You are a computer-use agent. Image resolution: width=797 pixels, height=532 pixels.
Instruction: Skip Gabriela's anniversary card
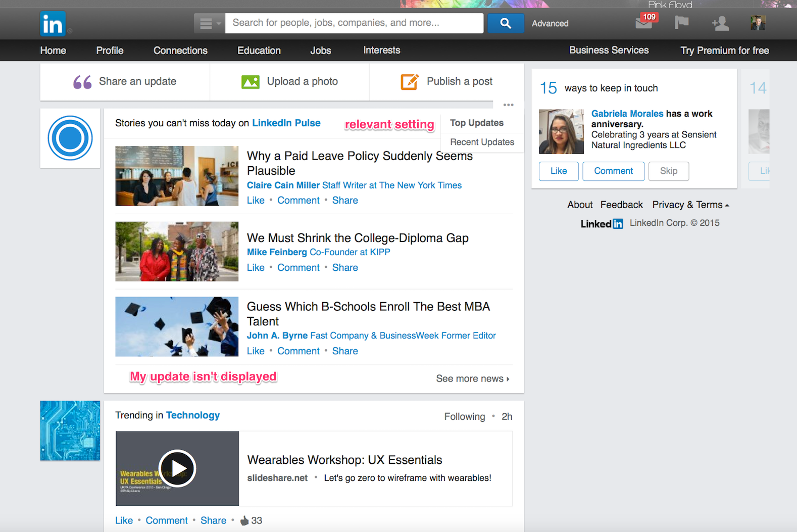pos(669,171)
